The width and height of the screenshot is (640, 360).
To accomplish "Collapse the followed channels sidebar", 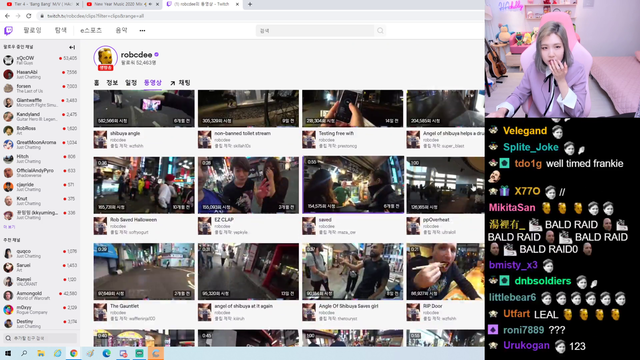I will [72, 47].
